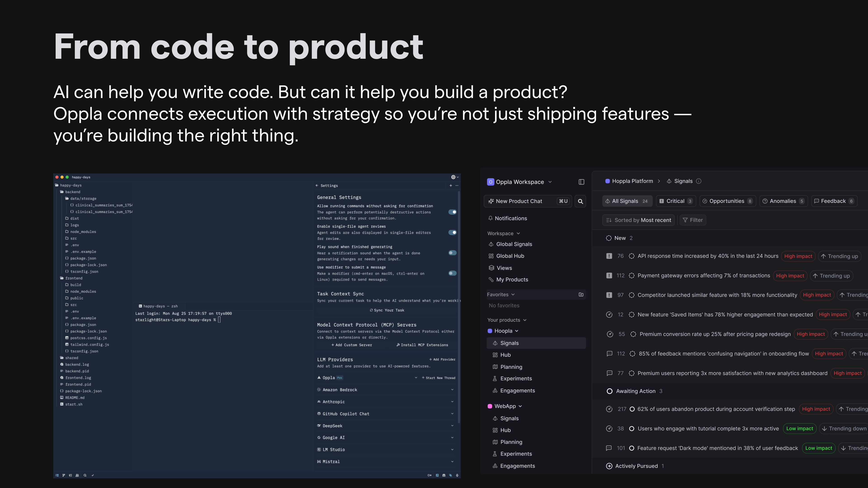
Task: Select Signals under Hoopla
Action: 536,343
